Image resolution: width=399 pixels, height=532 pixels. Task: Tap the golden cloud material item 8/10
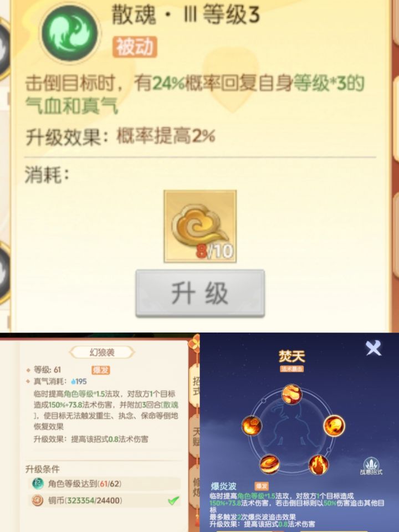[200, 226]
